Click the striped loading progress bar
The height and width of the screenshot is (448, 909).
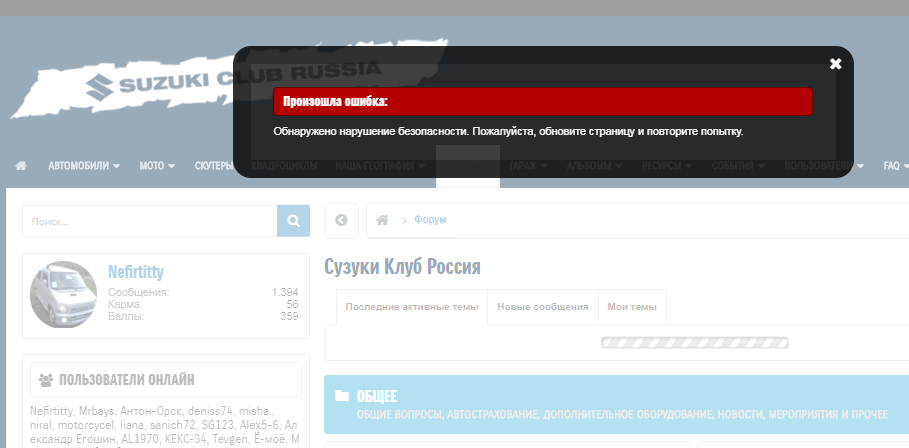[x=695, y=343]
